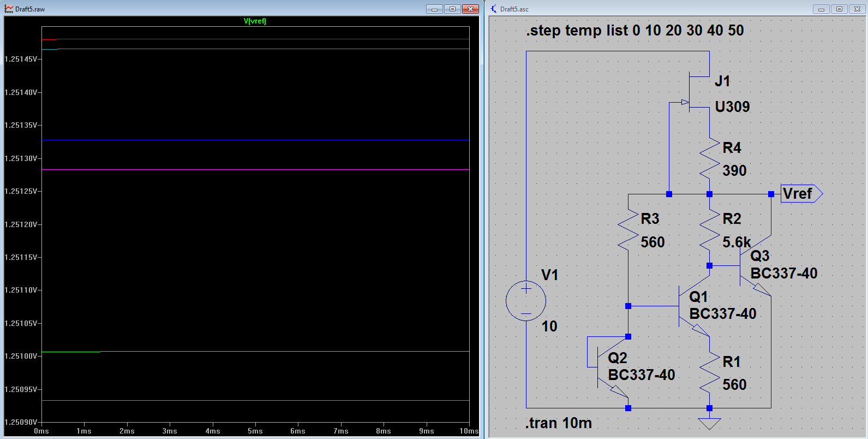Select the JFET J1 symbol in schematic
Image resolution: width=868 pixels, height=439 pixels.
pos(695,92)
